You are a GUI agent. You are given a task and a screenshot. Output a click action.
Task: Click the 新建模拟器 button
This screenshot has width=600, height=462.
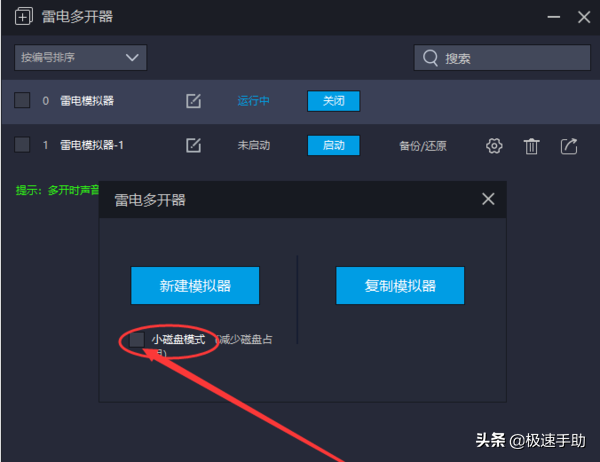click(x=195, y=286)
